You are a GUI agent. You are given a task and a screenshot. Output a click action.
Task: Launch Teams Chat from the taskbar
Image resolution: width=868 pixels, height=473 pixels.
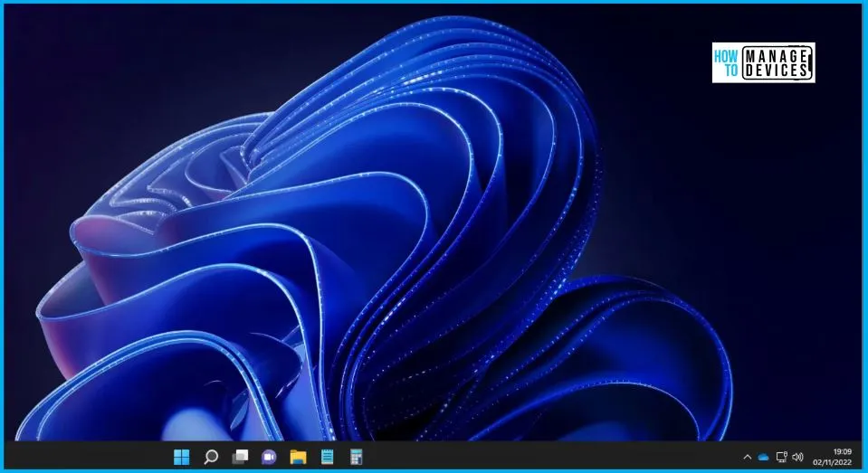coord(269,457)
